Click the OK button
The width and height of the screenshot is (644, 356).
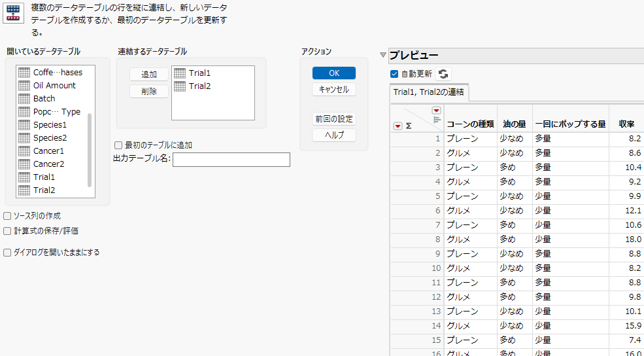[334, 73]
